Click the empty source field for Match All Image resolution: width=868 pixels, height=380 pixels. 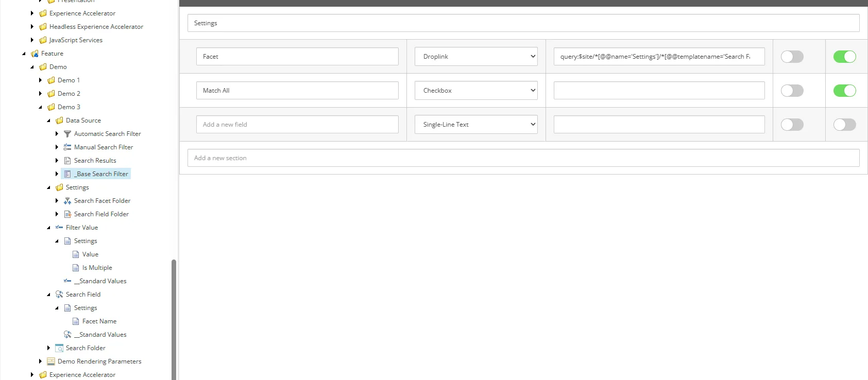659,91
